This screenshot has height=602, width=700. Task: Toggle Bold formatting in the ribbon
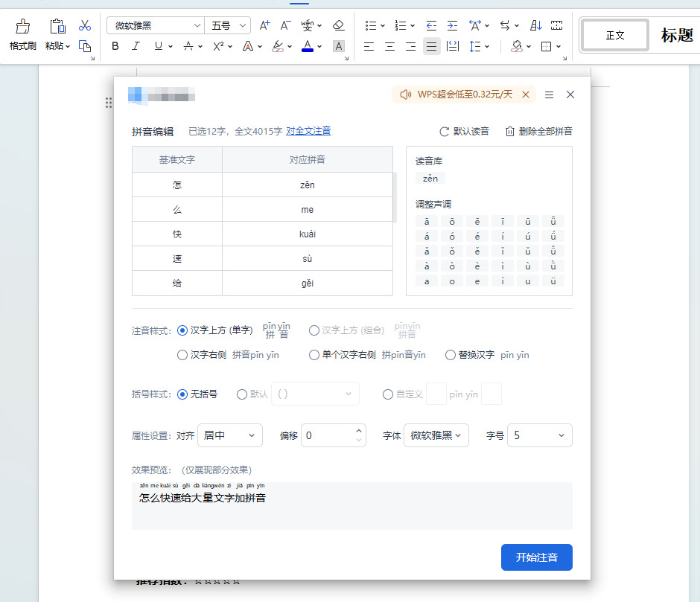pyautogui.click(x=115, y=46)
